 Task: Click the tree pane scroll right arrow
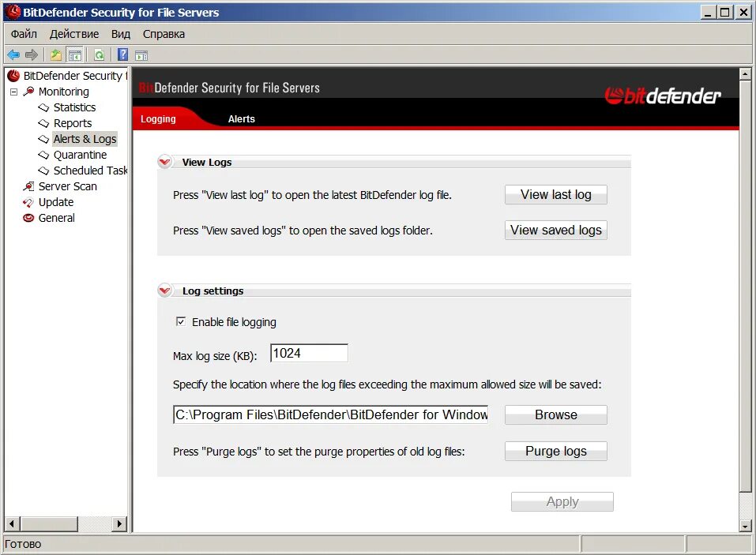click(119, 523)
